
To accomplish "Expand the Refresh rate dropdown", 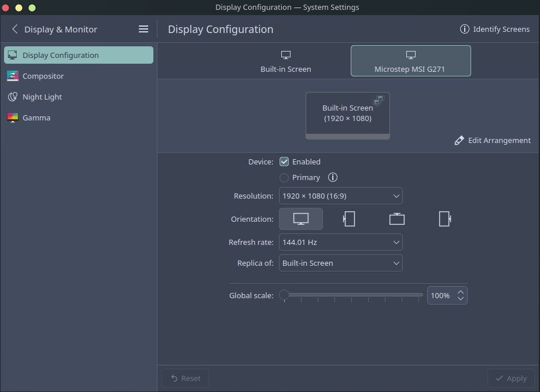I will 340,242.
